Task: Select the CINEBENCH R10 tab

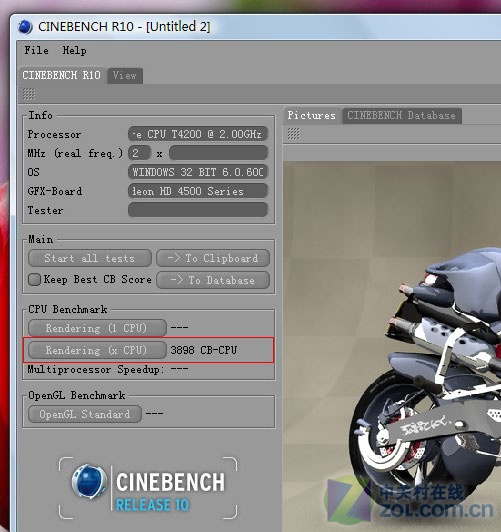Action: 62,75
